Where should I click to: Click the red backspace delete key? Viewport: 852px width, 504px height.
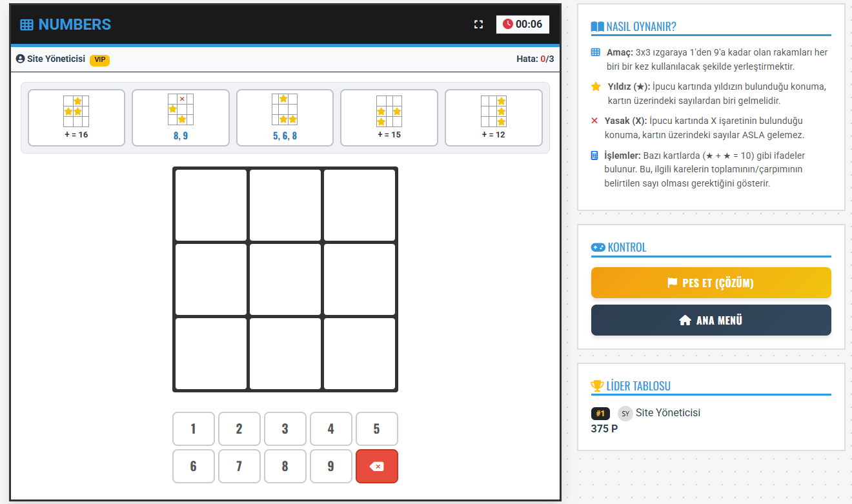click(376, 466)
